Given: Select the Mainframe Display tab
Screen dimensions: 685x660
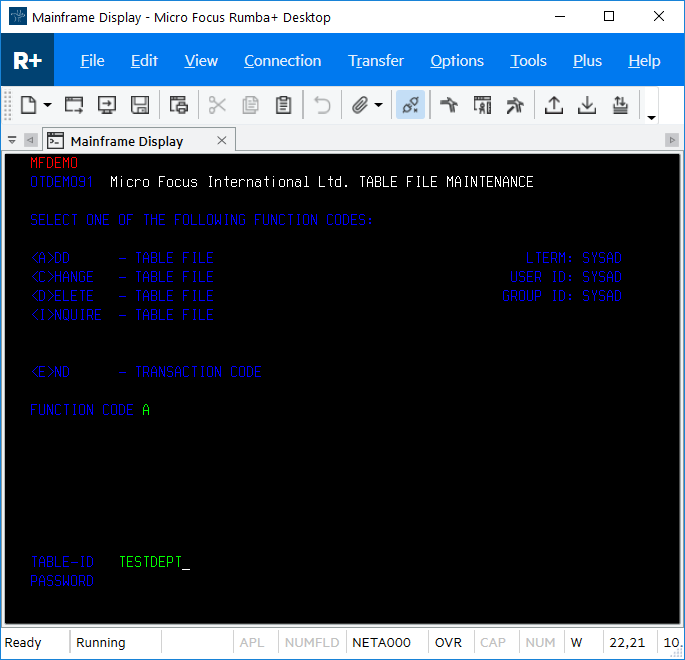Looking at the screenshot, I should [126, 141].
